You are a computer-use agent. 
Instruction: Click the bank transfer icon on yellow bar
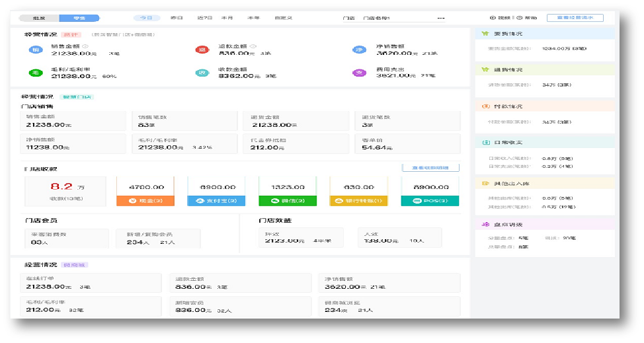coord(339,201)
